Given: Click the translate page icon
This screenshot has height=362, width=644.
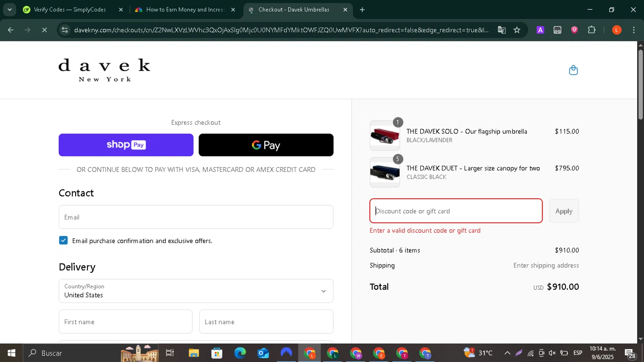Looking at the screenshot, I should (501, 30).
